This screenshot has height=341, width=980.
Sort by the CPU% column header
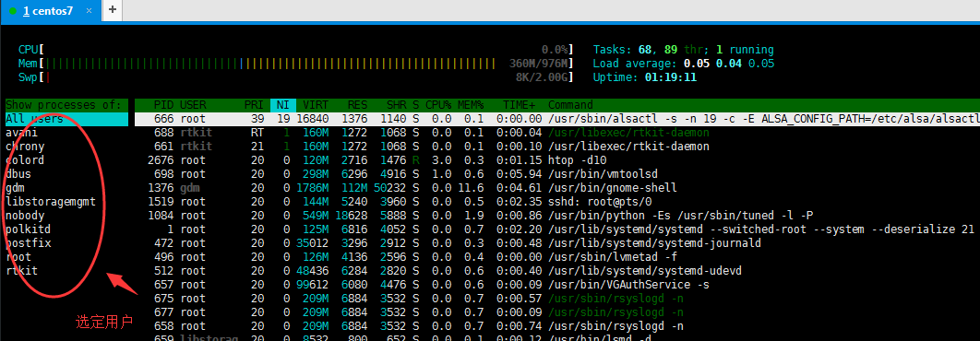(438, 105)
